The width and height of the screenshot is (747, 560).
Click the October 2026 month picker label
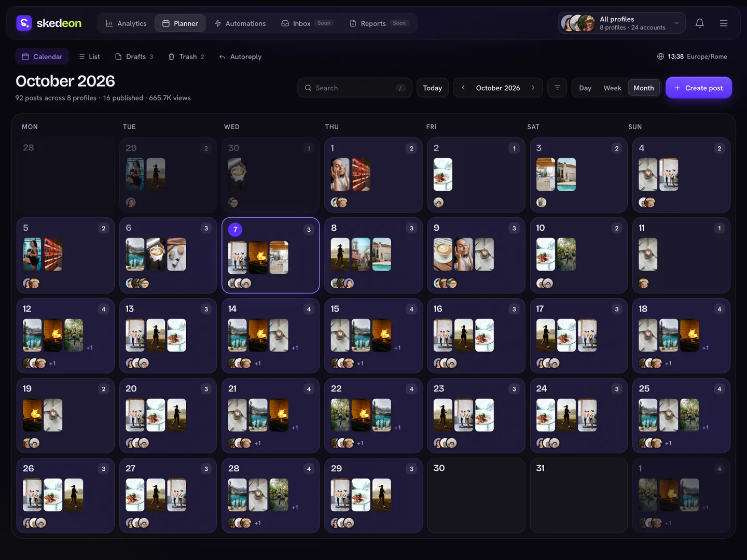[498, 88]
